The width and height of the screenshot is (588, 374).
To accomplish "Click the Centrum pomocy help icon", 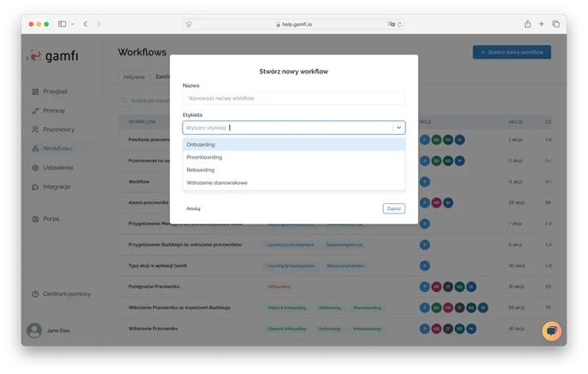I will click(35, 294).
